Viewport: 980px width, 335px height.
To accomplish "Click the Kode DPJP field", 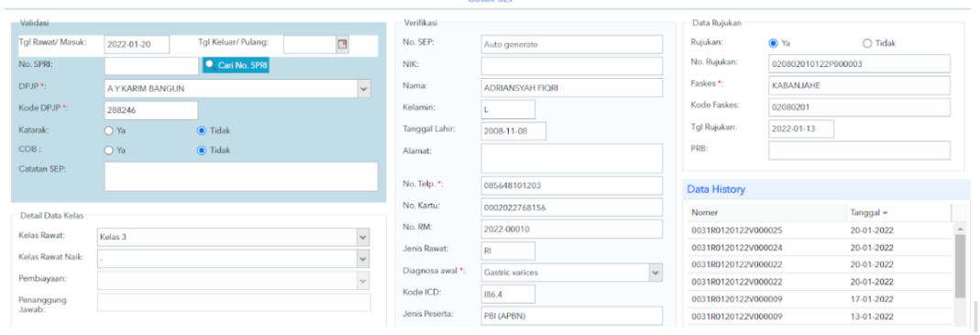I will (x=151, y=110).
